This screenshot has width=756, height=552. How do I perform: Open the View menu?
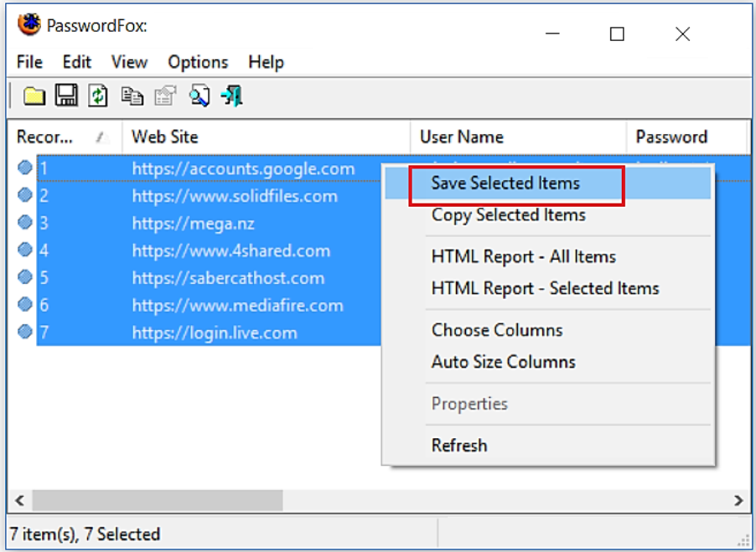coord(129,62)
